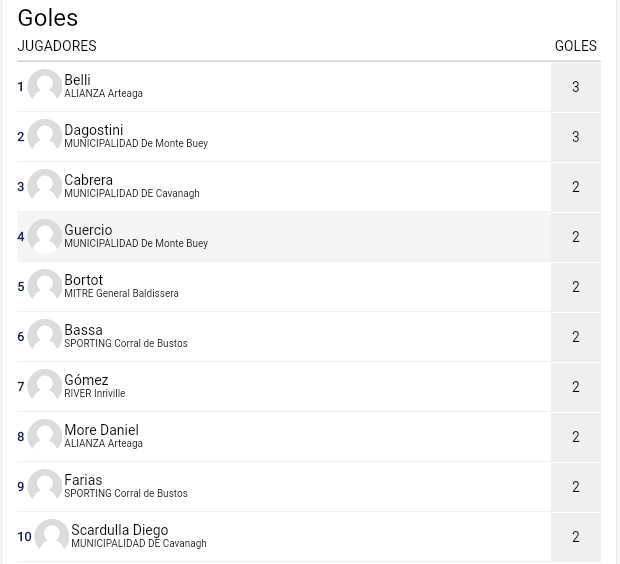Image resolution: width=620 pixels, height=564 pixels.
Task: Click Dagostini's profile avatar icon
Action: (x=45, y=136)
